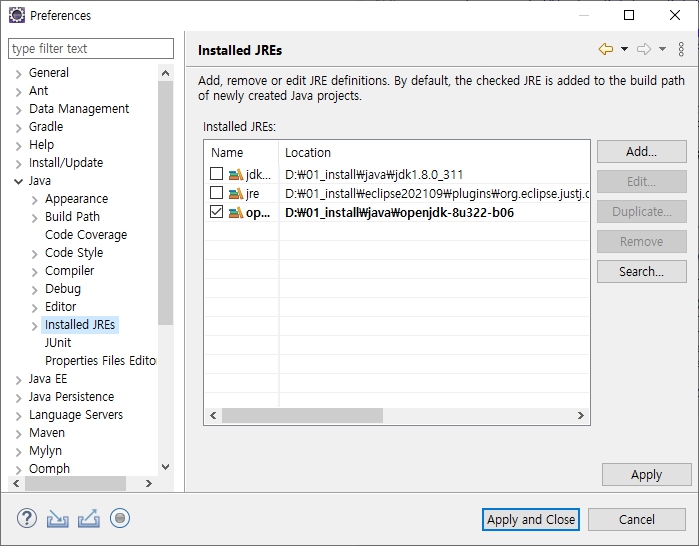Click the forward navigation arrow icon
Viewport: 699px width, 546px height.
tap(644, 49)
